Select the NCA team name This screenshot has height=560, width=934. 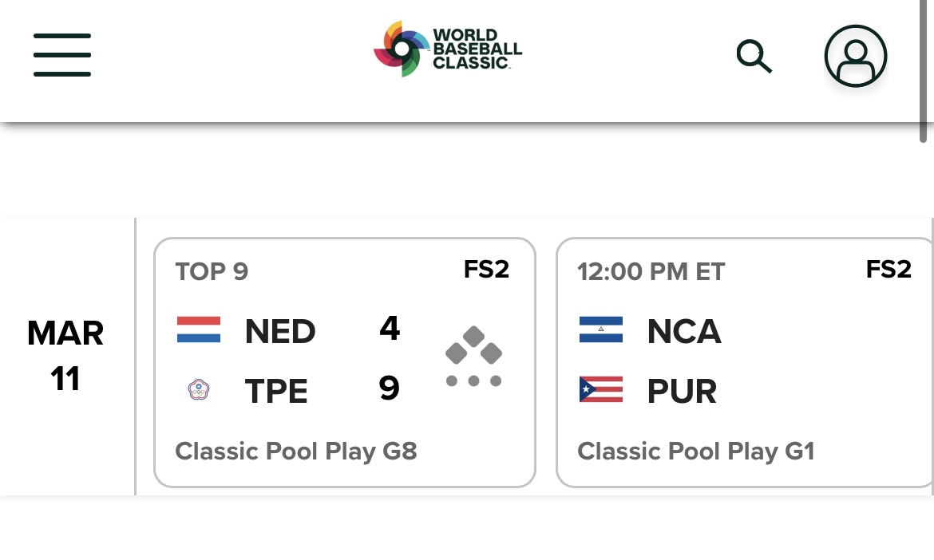tap(684, 331)
